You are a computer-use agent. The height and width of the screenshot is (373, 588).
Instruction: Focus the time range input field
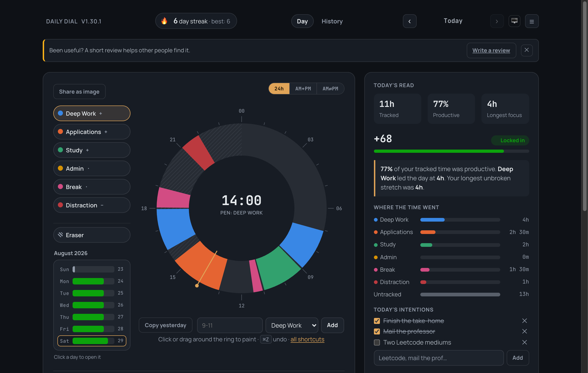click(229, 325)
